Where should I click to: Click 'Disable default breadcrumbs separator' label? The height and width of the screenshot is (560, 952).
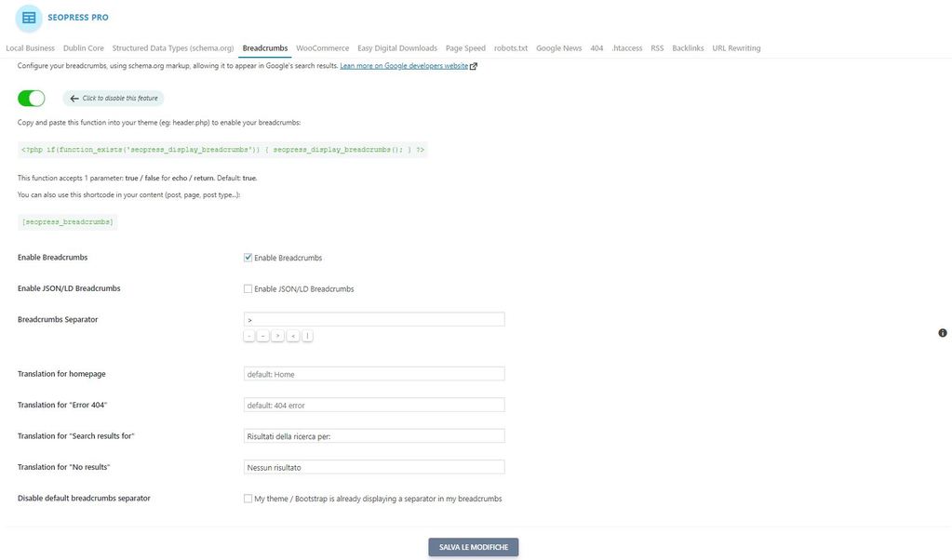pyautogui.click(x=84, y=498)
